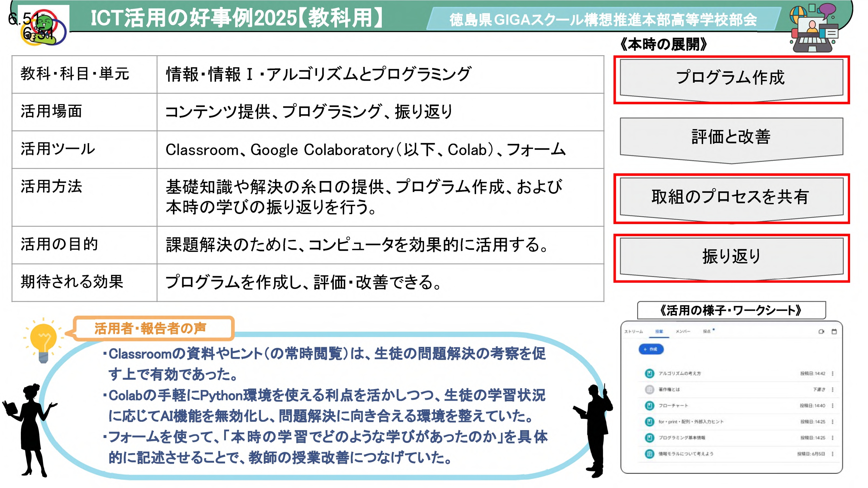Click the mascot logo at top left
Screen dimensions: 868x488
44,27
